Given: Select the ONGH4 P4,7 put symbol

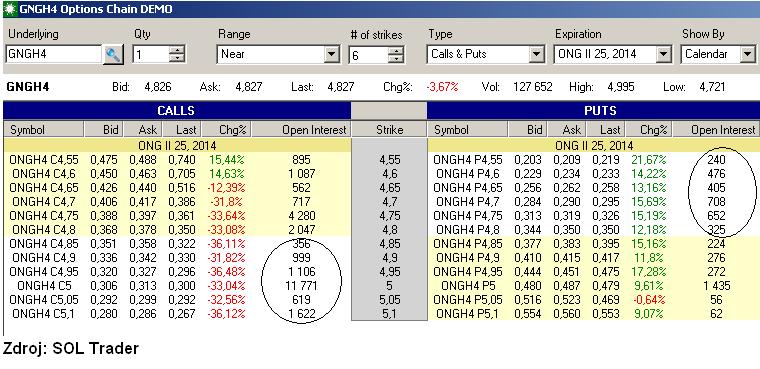Looking at the screenshot, I should click(x=468, y=202).
